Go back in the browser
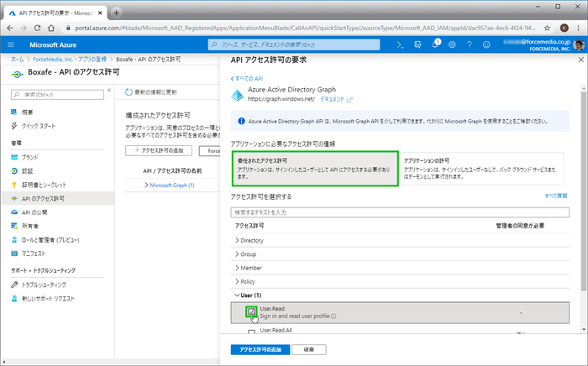 pos(10,28)
